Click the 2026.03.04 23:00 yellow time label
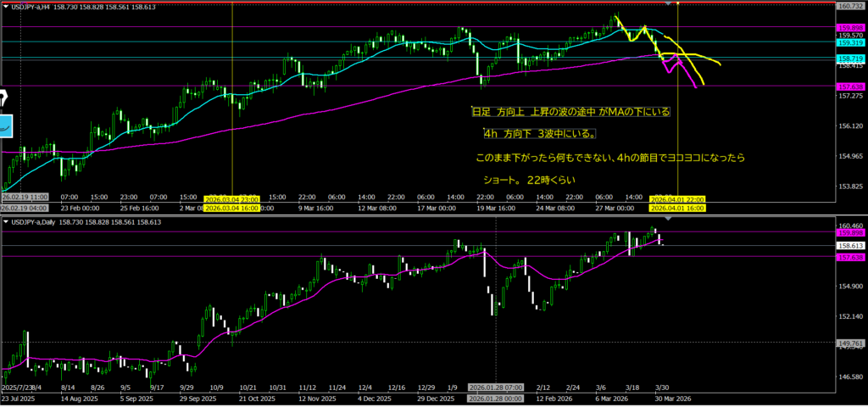 (231, 198)
